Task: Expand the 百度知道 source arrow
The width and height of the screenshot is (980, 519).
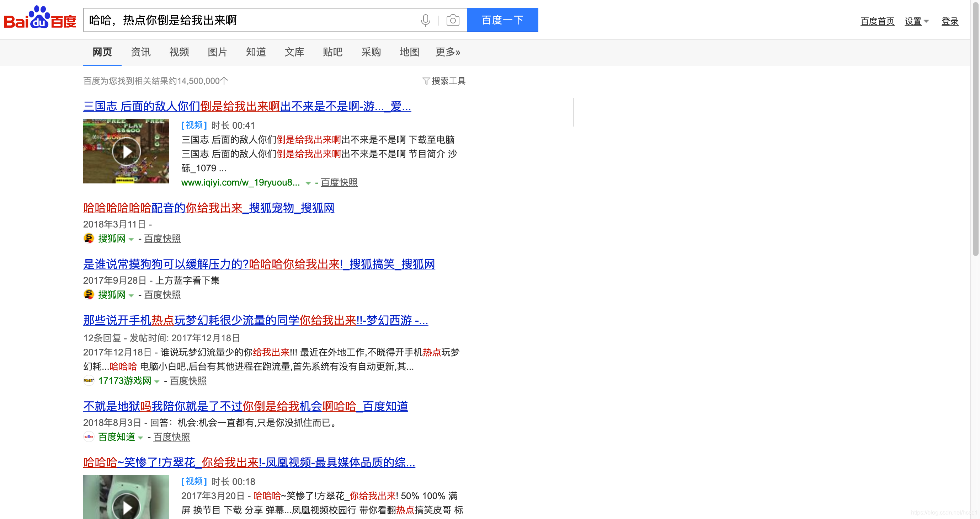Action: click(140, 438)
